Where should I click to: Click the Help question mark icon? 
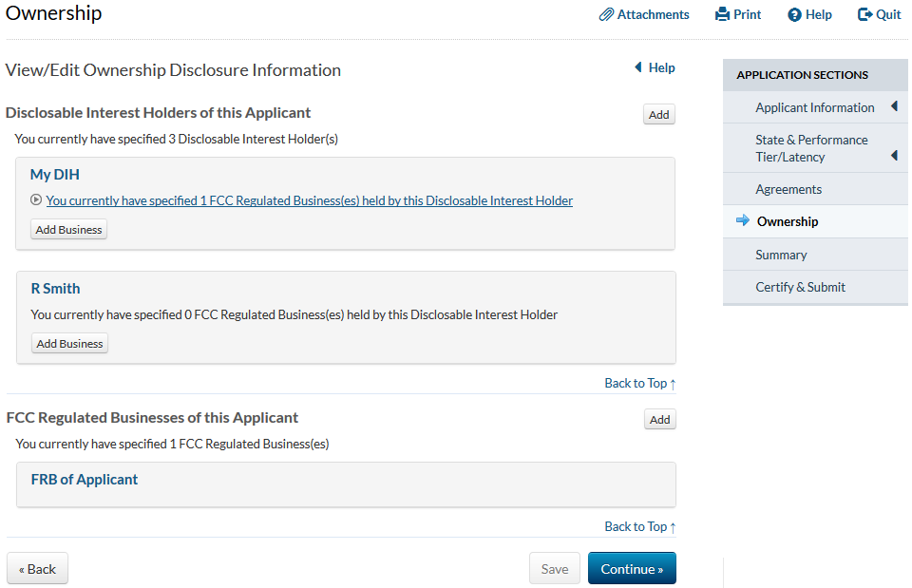795,15
